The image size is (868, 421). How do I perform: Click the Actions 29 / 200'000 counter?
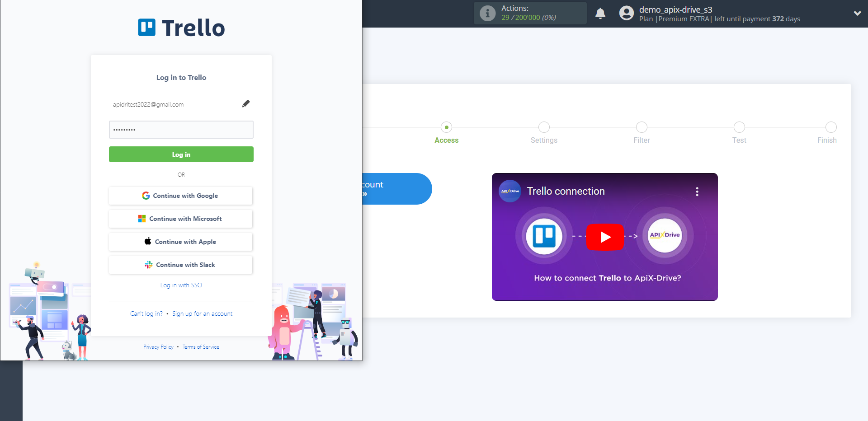[x=528, y=18]
